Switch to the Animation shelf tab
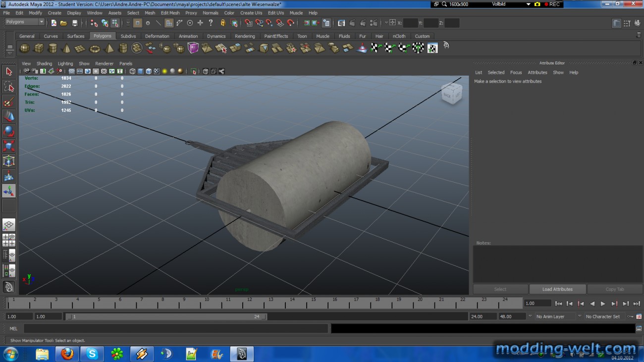 coord(188,36)
